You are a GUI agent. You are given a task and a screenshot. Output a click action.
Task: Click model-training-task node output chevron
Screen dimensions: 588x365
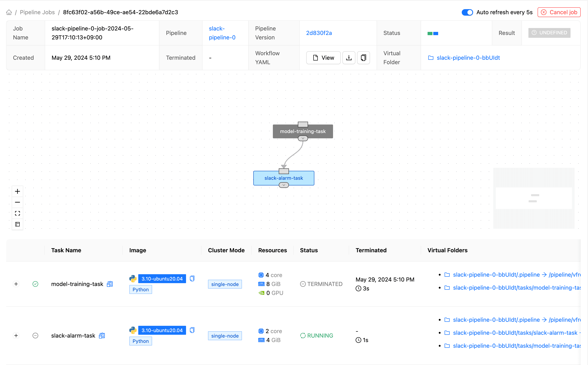click(303, 138)
